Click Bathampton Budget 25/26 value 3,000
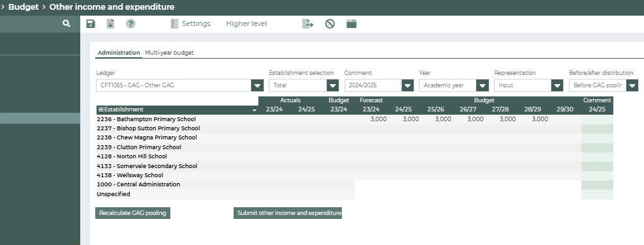This screenshot has height=245, width=644. tap(443, 119)
